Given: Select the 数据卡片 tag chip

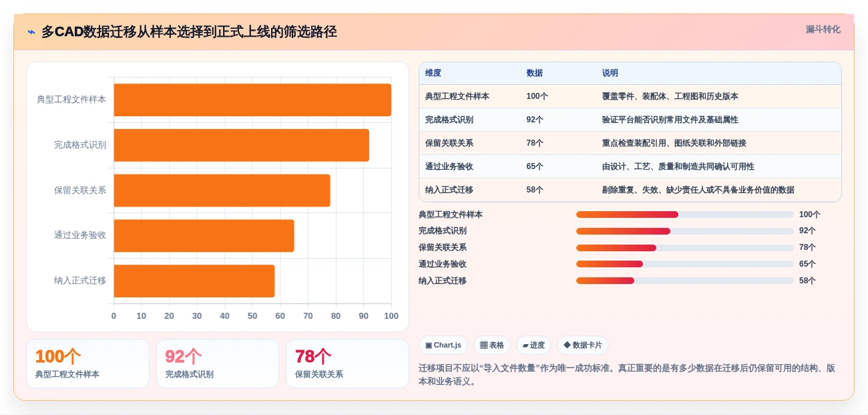Looking at the screenshot, I should (x=583, y=345).
